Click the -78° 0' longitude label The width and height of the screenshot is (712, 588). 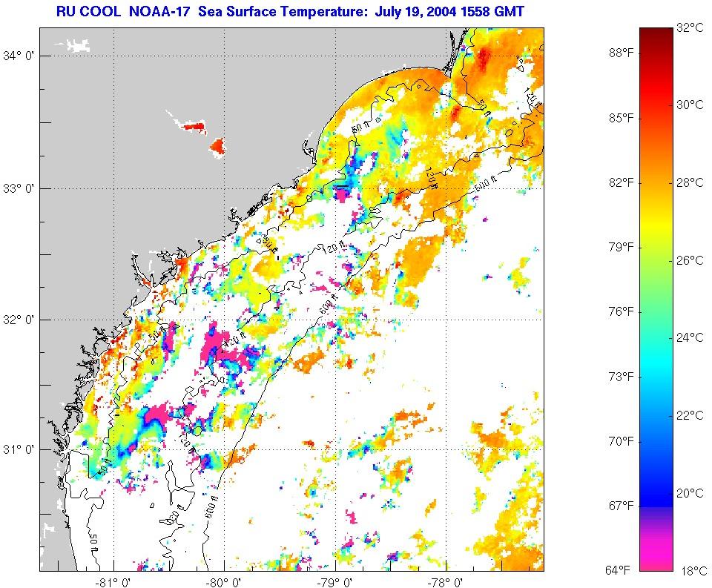point(446,581)
